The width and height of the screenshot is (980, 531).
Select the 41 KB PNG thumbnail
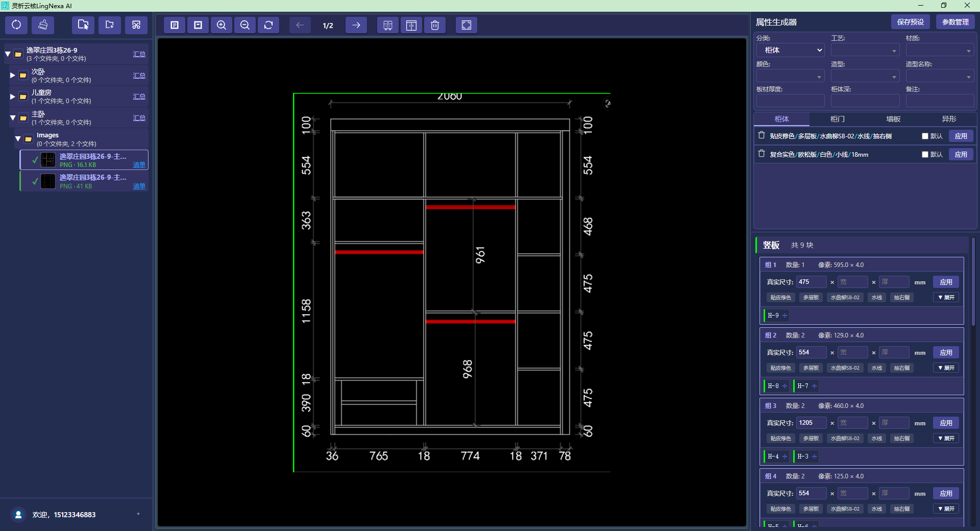48,181
